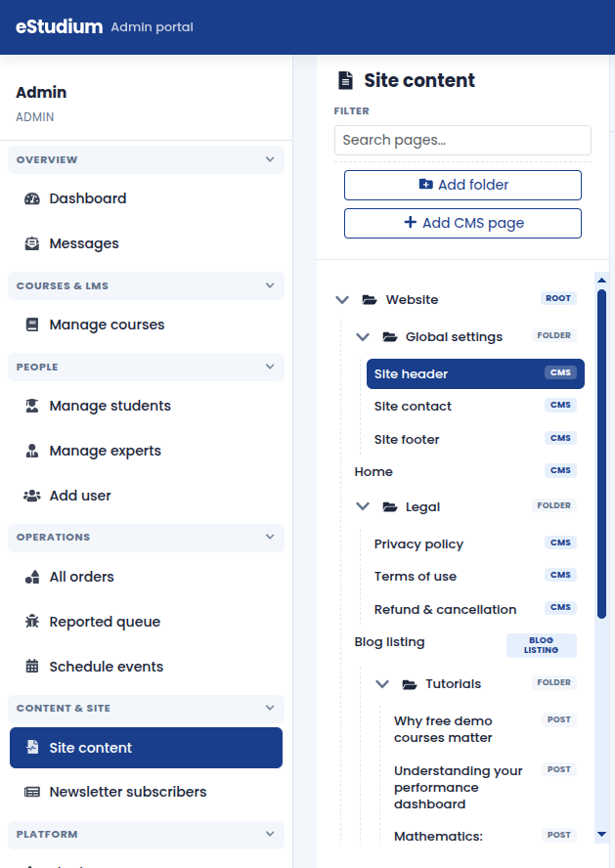The height and width of the screenshot is (868, 615).
Task: Click the Messages envelope icon
Action: click(x=32, y=243)
